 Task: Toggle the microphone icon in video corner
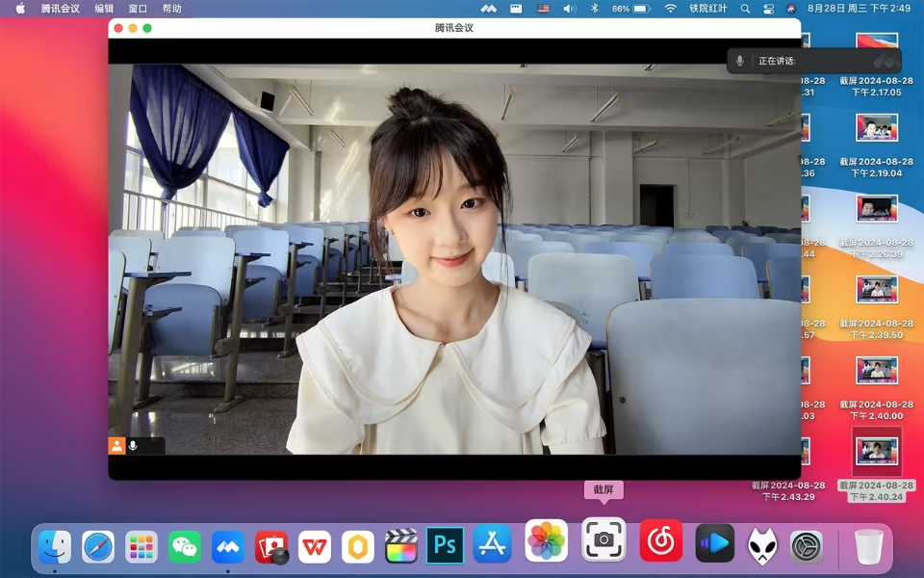[133, 446]
